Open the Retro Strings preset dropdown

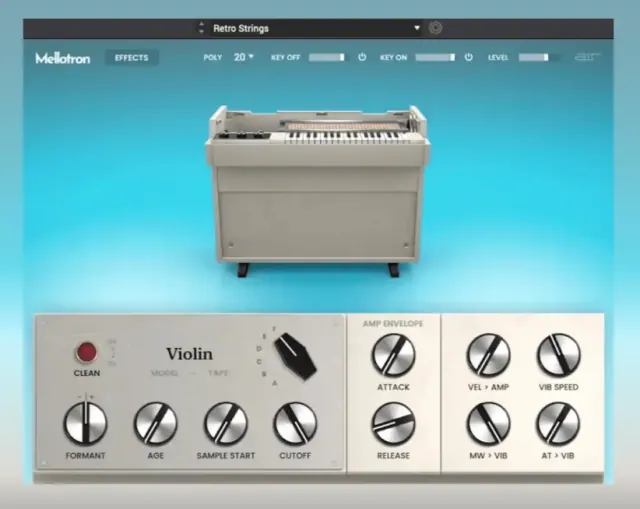[x=417, y=28]
